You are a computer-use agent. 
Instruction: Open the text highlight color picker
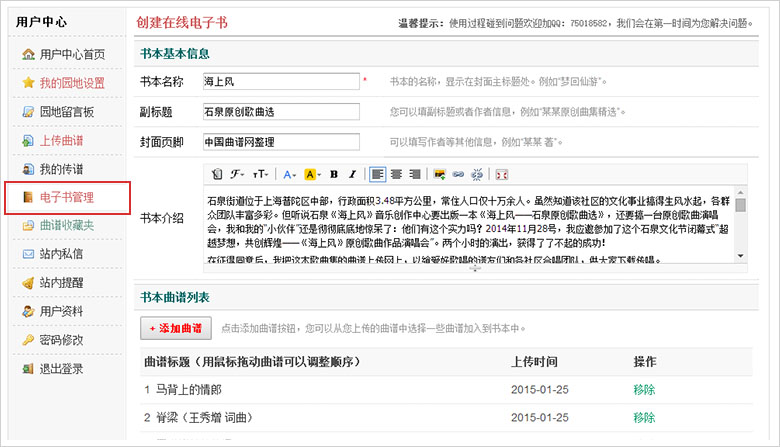pos(312,174)
